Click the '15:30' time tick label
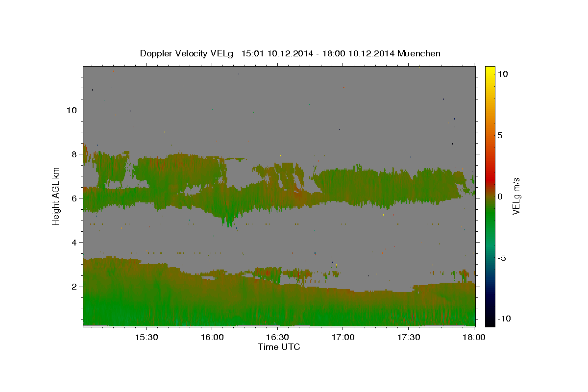The image size is (588, 392). coord(146,338)
